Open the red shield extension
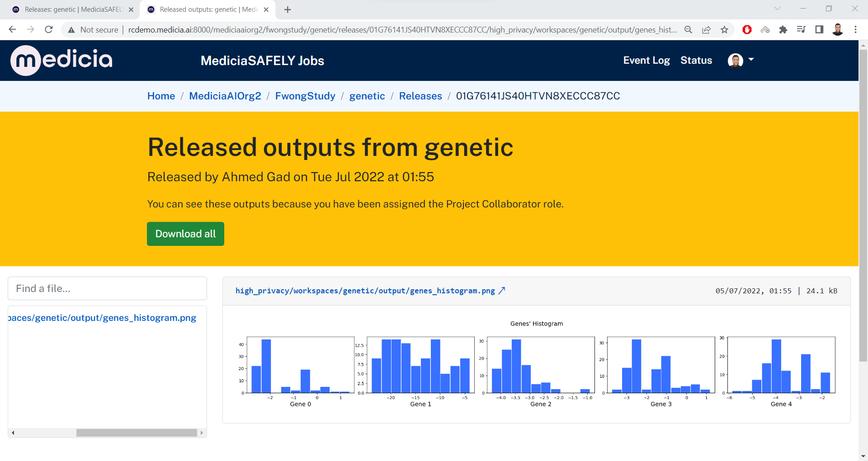 point(747,29)
